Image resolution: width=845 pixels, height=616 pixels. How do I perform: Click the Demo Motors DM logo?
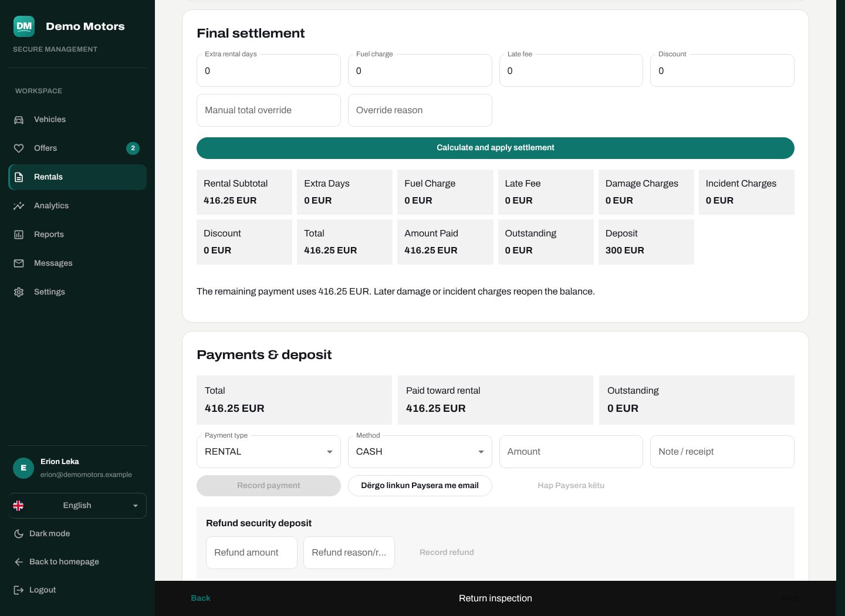24,26
